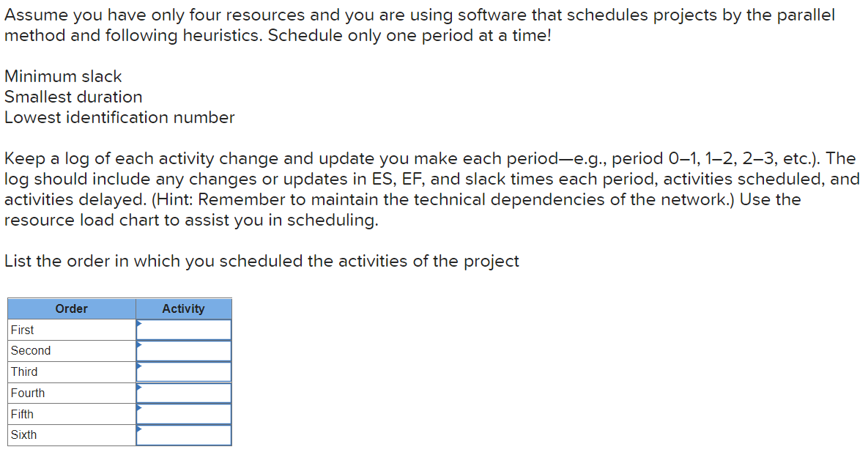
Task: Open the Activity dropdown in the First row
Action: (x=138, y=325)
